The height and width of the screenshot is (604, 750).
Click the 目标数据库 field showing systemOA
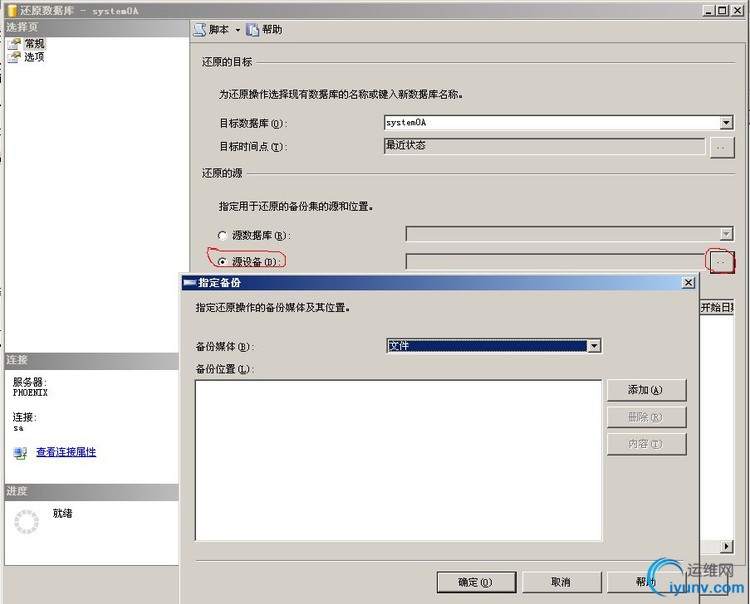coord(552,122)
